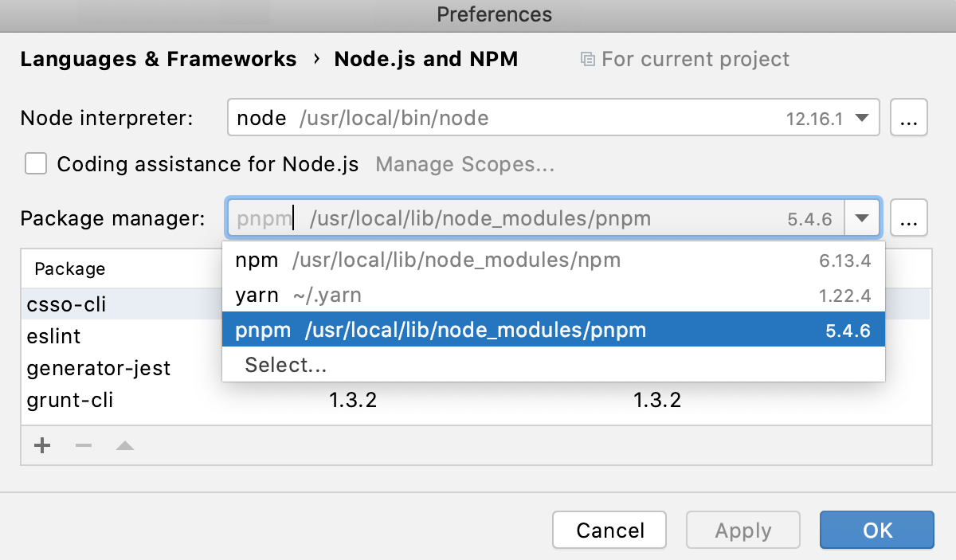Click the remove package minus icon
956x560 pixels.
[x=84, y=445]
